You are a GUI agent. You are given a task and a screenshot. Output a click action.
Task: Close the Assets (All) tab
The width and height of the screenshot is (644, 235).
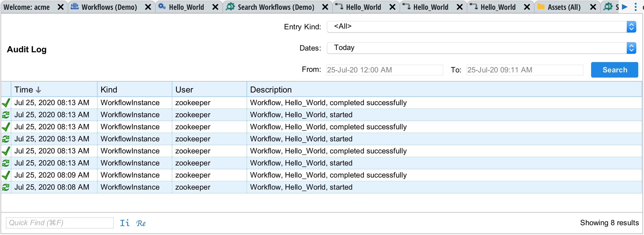[x=593, y=7]
